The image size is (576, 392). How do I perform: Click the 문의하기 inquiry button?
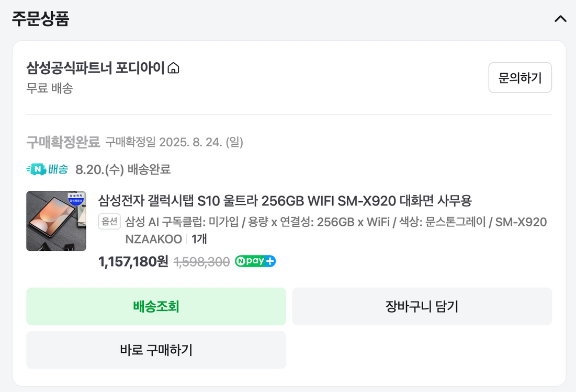(x=520, y=77)
